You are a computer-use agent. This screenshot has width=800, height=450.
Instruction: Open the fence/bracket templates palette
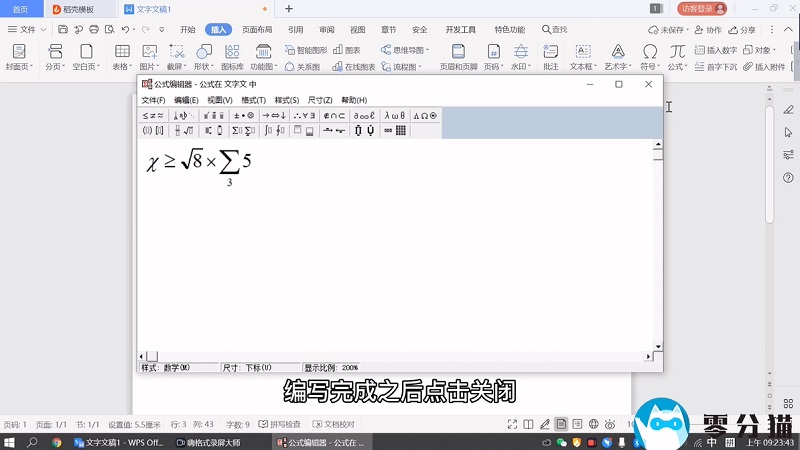(x=153, y=130)
